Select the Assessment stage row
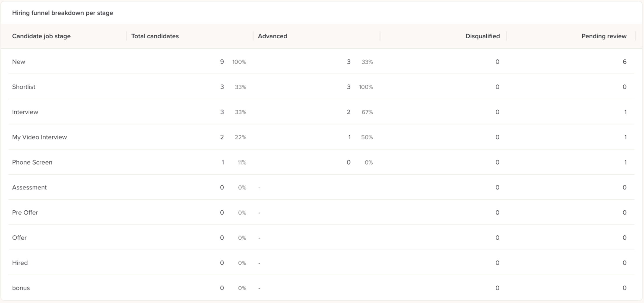 point(29,187)
